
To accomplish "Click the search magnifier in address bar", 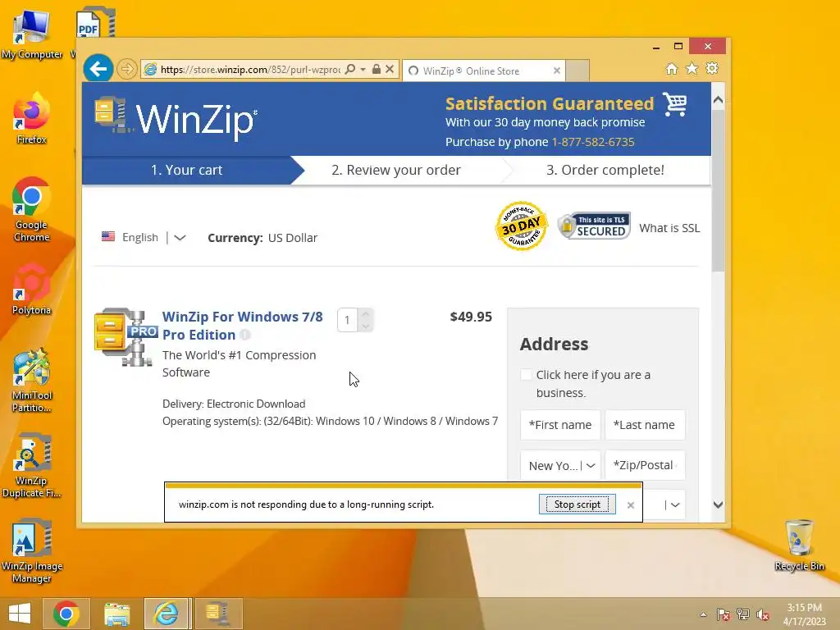I will click(349, 70).
